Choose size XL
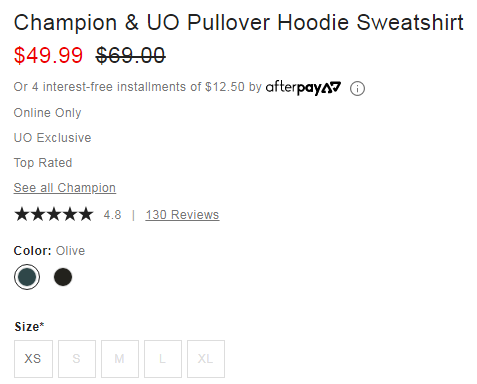 click(206, 359)
